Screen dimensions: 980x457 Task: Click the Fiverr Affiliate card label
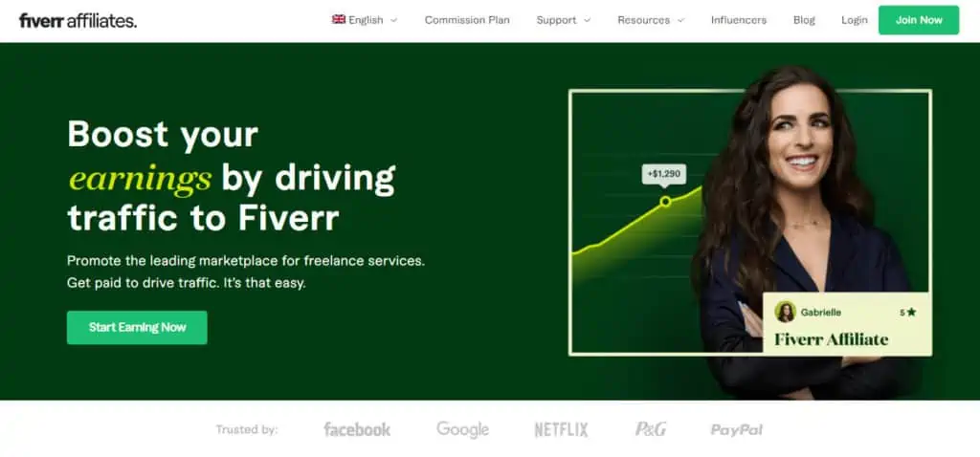(832, 339)
